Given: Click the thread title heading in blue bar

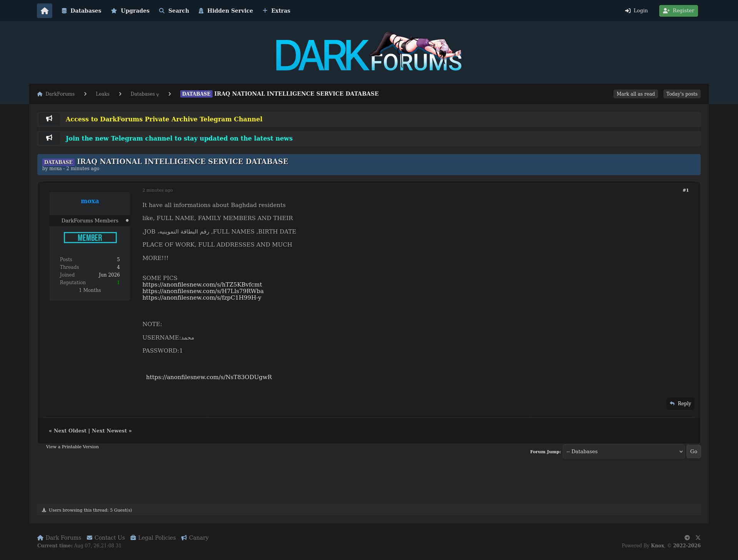Looking at the screenshot, I should (x=183, y=162).
